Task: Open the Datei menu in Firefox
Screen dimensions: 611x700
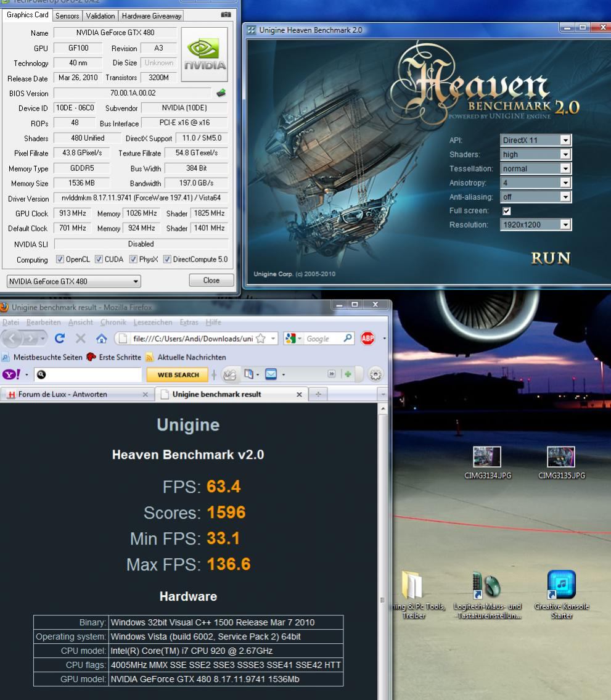Action: (10, 322)
